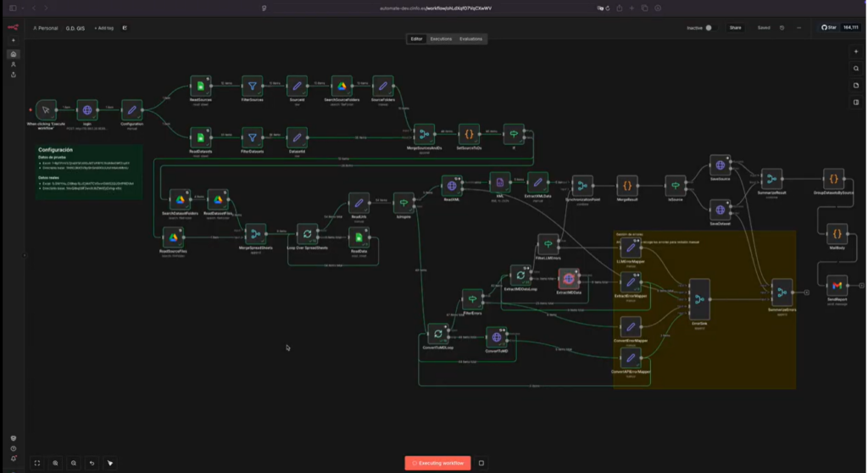Viewport: 868px width, 473px height.
Task: Switch to the Evaluations tab
Action: [x=470, y=39]
